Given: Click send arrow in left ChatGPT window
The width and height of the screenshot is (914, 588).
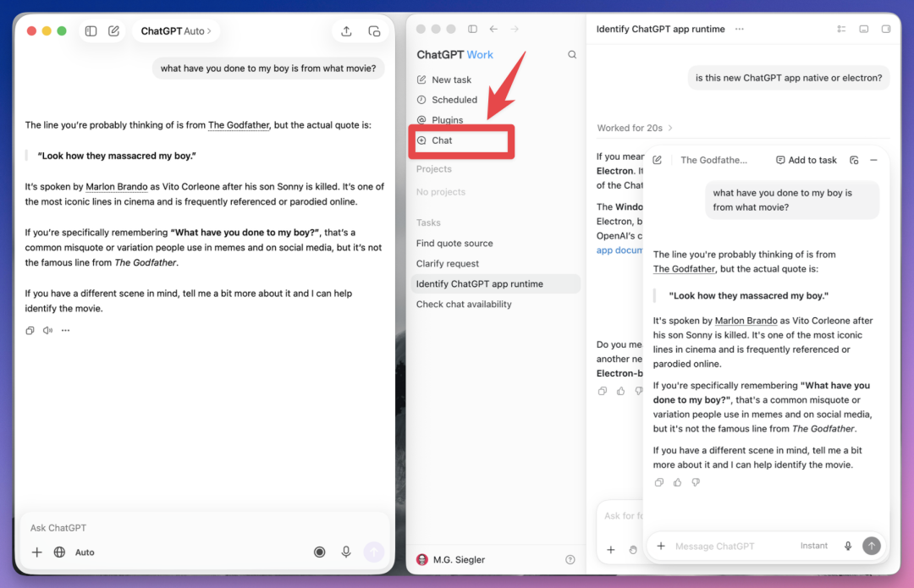Looking at the screenshot, I should coord(374,552).
